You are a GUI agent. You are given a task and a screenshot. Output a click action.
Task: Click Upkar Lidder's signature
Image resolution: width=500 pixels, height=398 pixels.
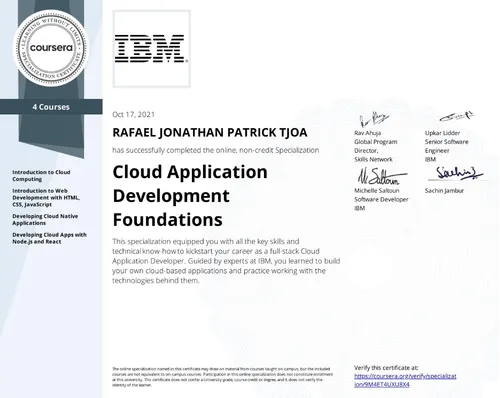click(456, 116)
